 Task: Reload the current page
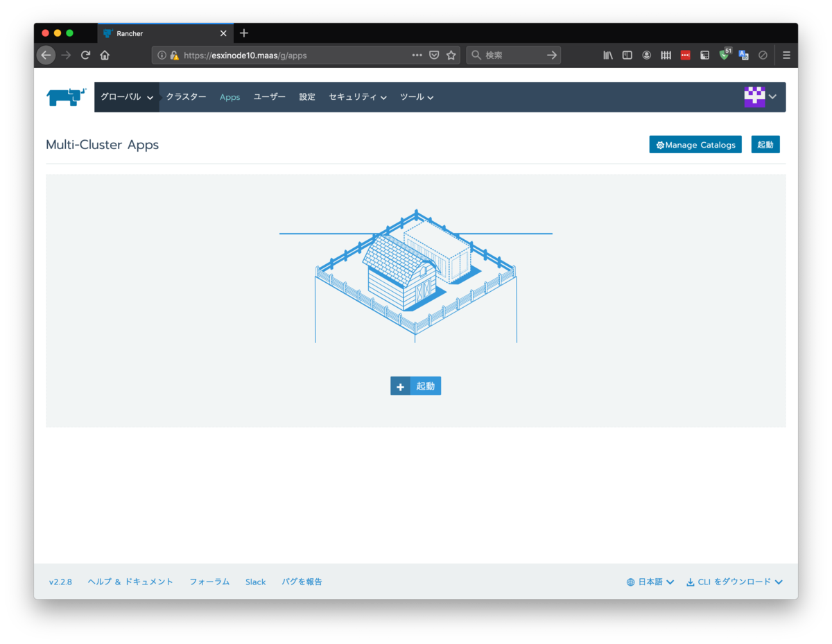tap(85, 55)
